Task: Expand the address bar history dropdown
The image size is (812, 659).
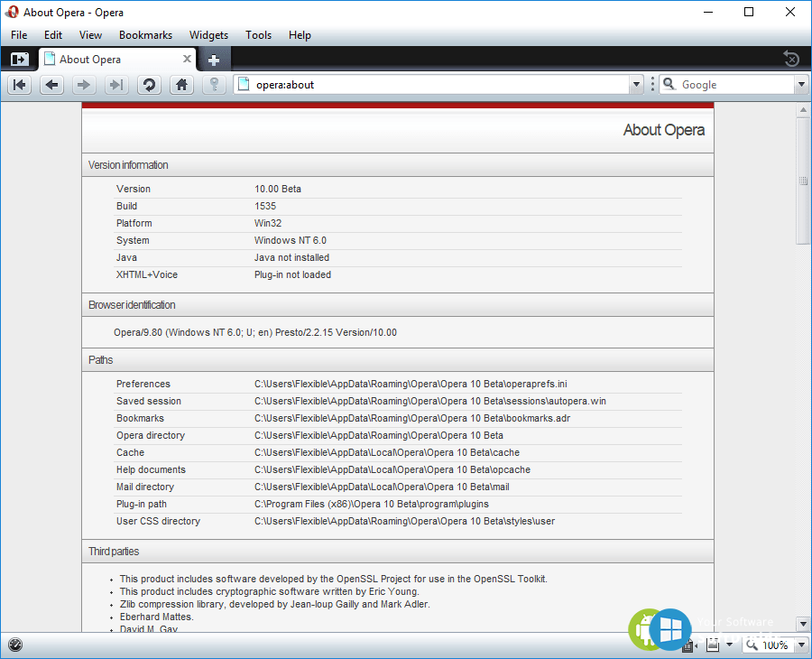Action: click(x=636, y=85)
